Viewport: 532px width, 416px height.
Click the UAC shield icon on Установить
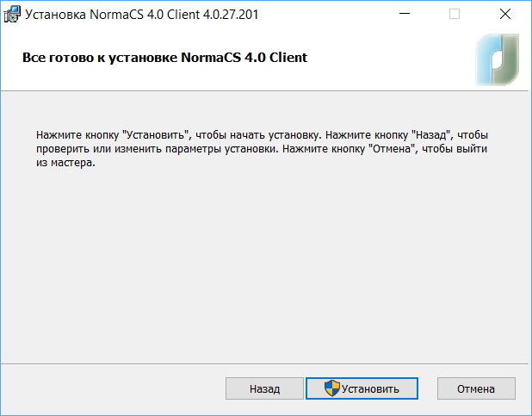pos(332,388)
